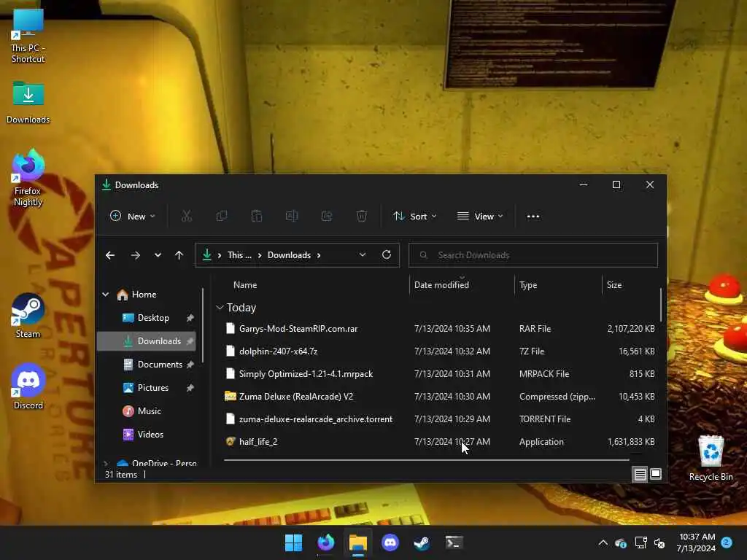This screenshot has width=747, height=560.
Task: Go up one folder level arrow
Action: [x=179, y=255]
